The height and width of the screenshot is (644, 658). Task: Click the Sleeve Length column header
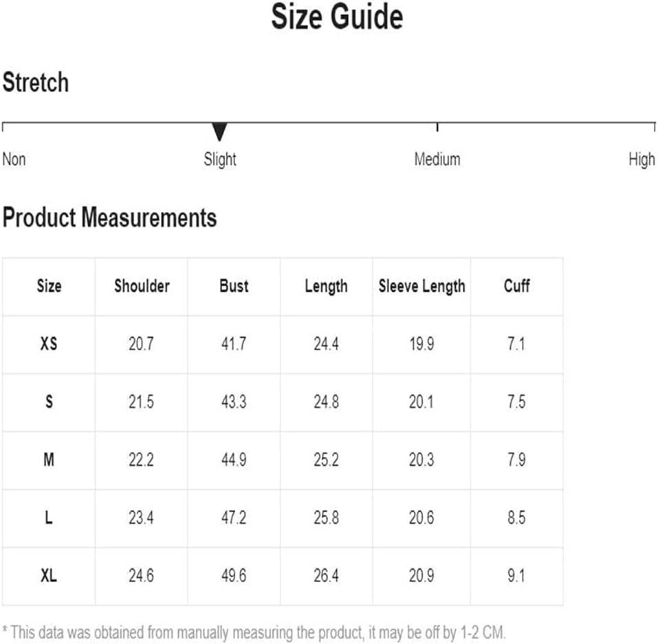[421, 286]
